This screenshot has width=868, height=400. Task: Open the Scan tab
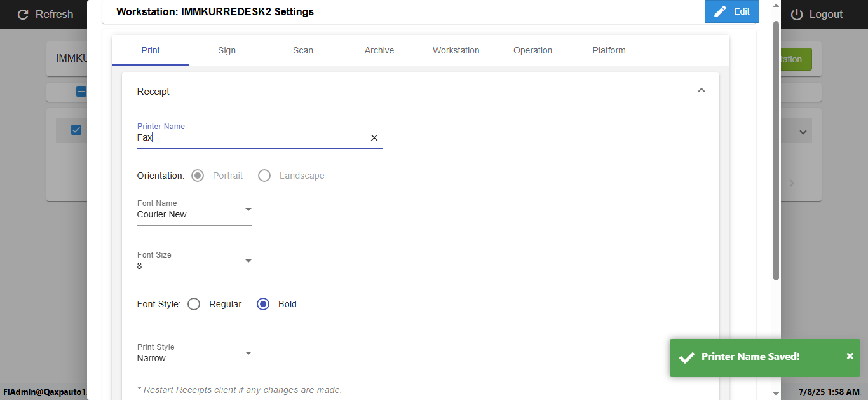point(303,50)
